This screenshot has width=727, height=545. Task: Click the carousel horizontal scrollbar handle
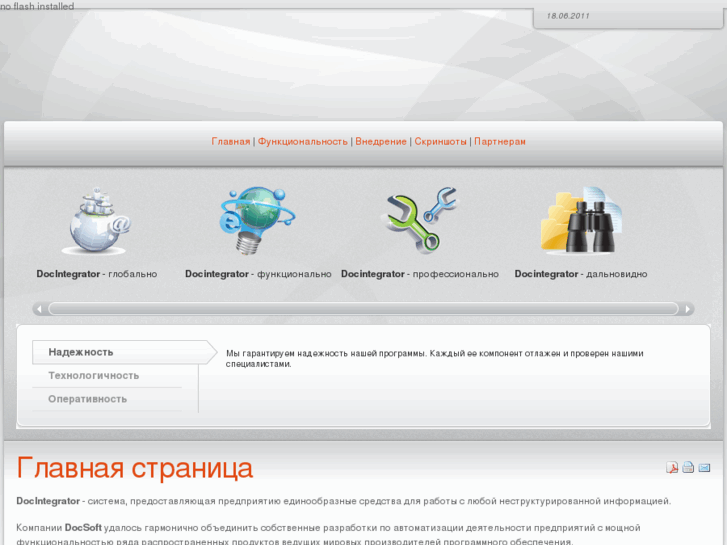(x=364, y=309)
